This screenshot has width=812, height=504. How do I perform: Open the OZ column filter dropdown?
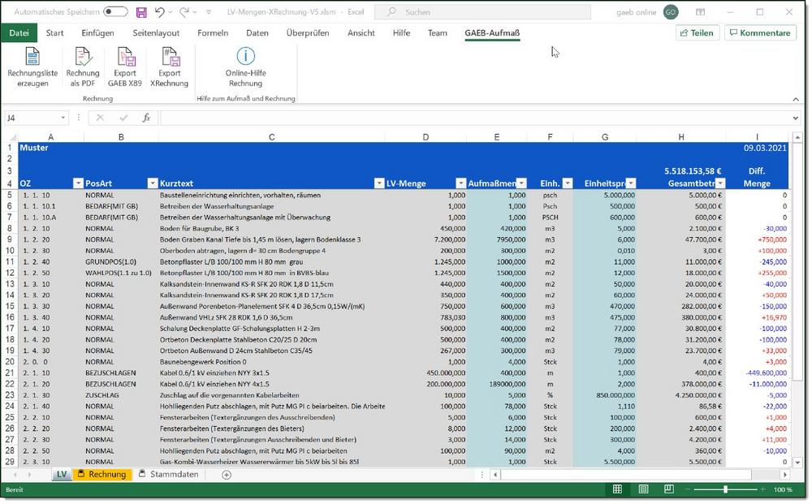[78, 183]
